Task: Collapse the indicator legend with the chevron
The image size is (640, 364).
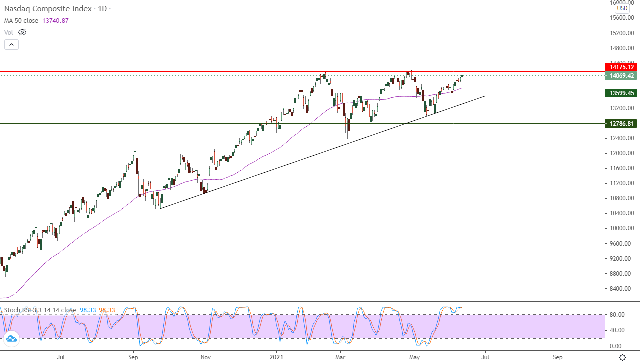Action: coord(11,44)
